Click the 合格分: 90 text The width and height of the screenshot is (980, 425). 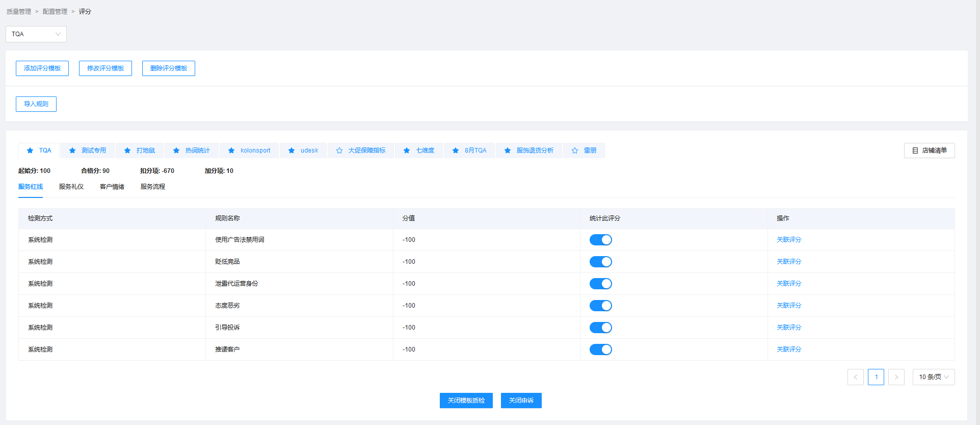[x=95, y=171]
